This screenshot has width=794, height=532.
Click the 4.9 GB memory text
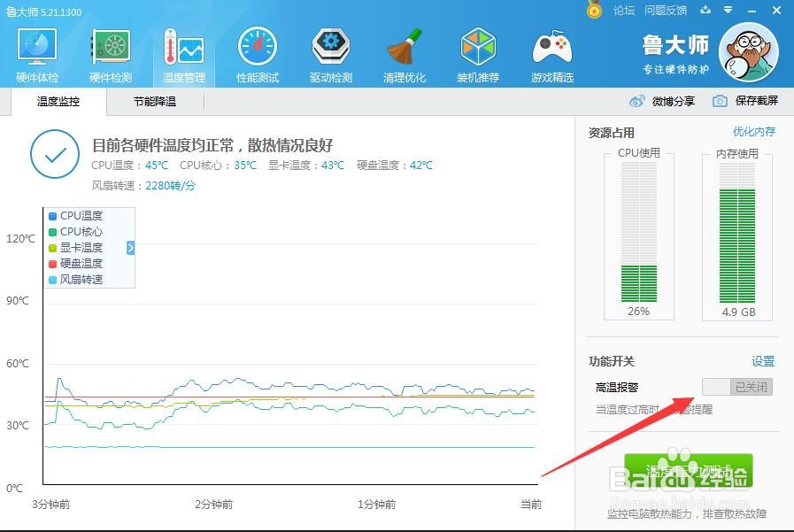click(x=739, y=312)
